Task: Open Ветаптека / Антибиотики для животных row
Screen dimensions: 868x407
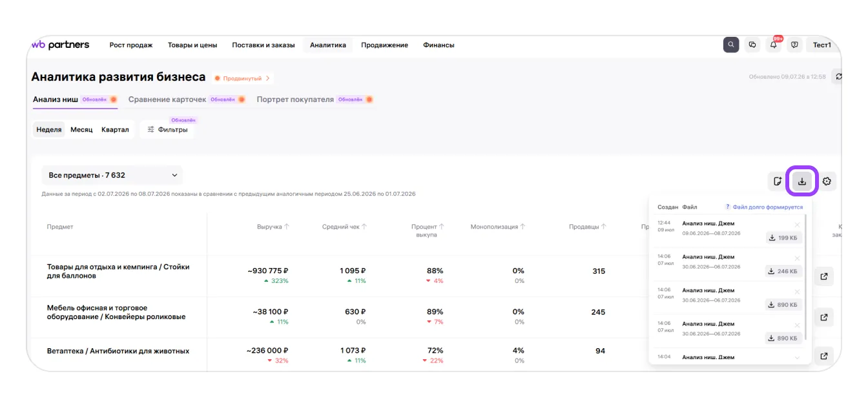Action: point(118,351)
